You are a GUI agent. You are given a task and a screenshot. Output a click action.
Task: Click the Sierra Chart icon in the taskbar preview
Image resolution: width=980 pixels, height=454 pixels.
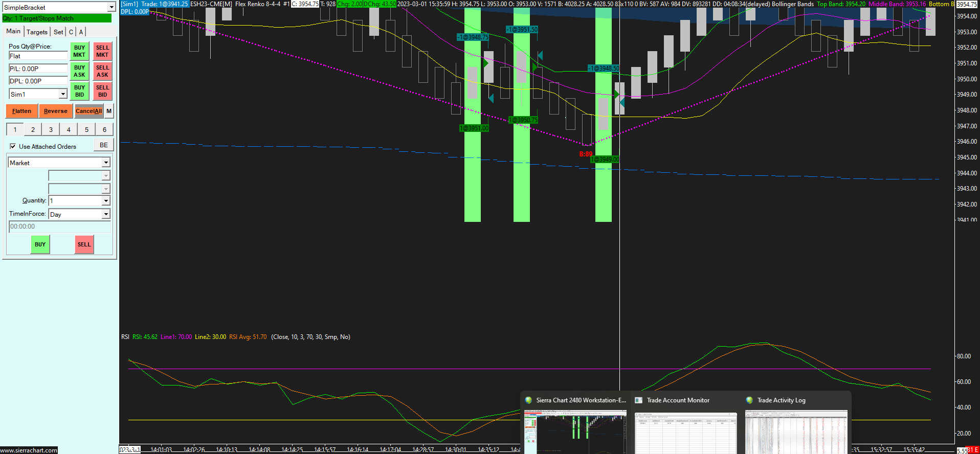[x=528, y=400]
